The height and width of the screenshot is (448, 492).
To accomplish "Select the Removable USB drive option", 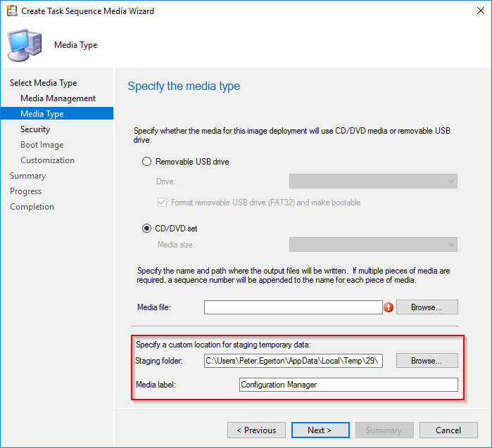I will pyautogui.click(x=147, y=162).
